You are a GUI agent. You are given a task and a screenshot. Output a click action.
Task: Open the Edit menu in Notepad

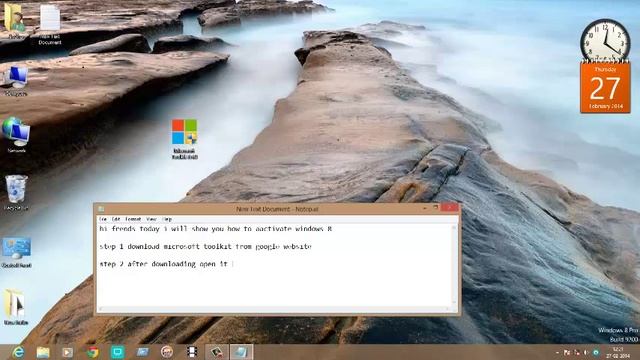[116, 219]
